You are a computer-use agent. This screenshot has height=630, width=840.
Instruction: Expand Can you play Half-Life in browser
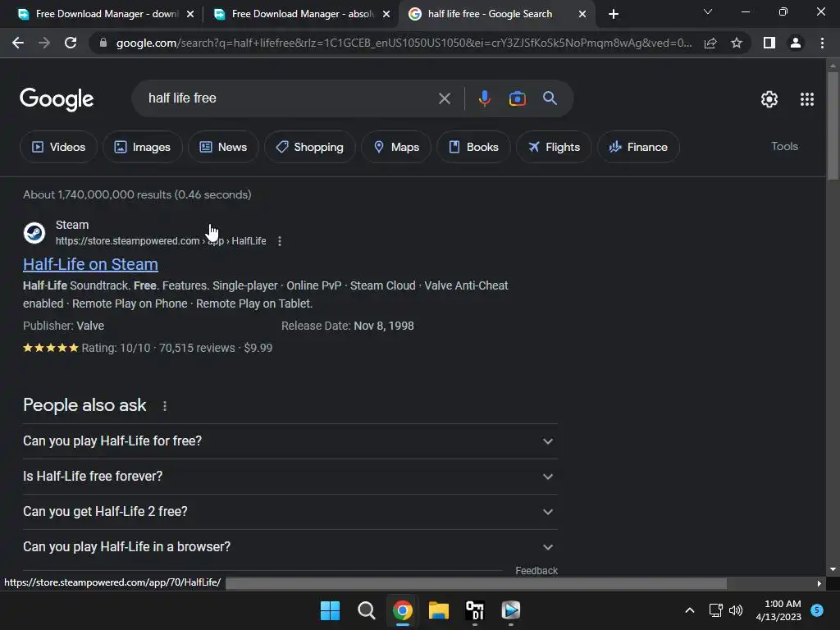(x=290, y=547)
